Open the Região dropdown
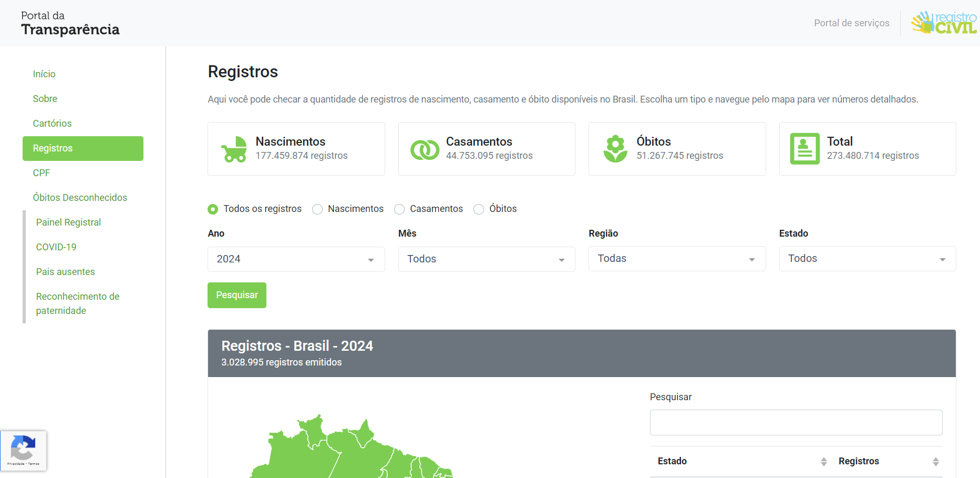The width and height of the screenshot is (980, 478). 677,259
